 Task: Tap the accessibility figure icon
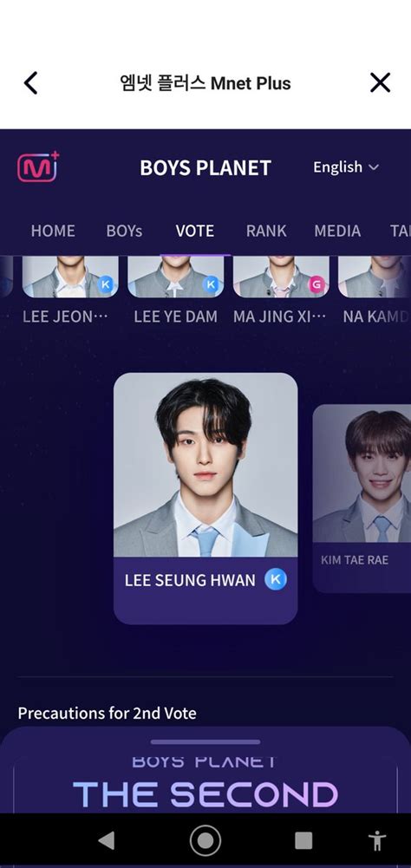(377, 841)
